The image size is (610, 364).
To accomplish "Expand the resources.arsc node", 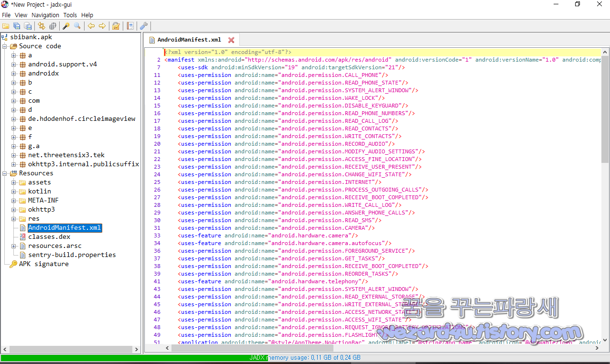I will pos(14,246).
